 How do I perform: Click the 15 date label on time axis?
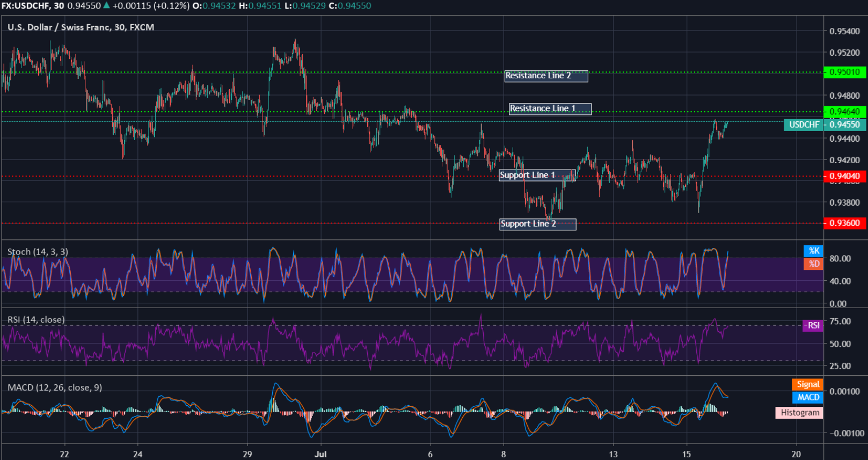pyautogui.click(x=687, y=454)
